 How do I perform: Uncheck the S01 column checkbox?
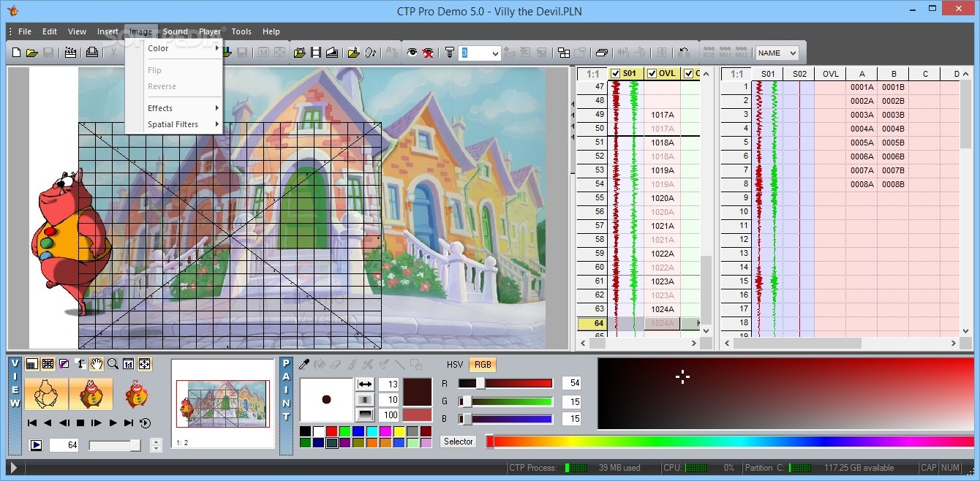click(x=615, y=73)
